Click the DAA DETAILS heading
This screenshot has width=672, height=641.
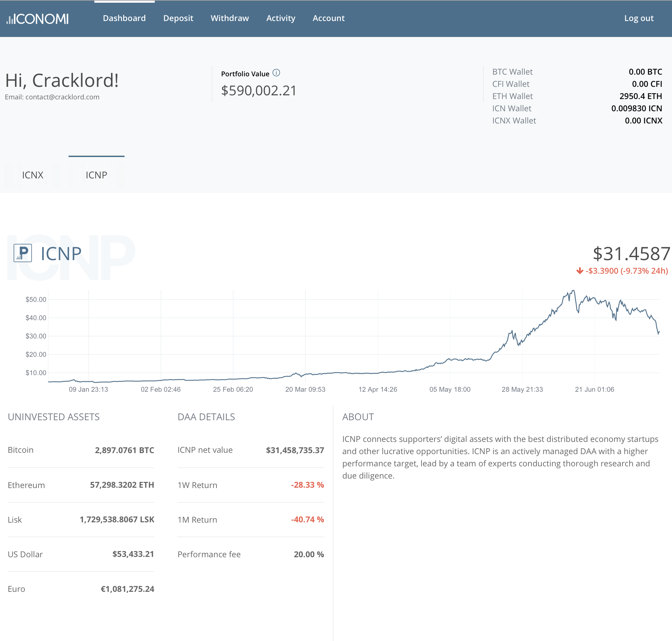pyautogui.click(x=206, y=417)
